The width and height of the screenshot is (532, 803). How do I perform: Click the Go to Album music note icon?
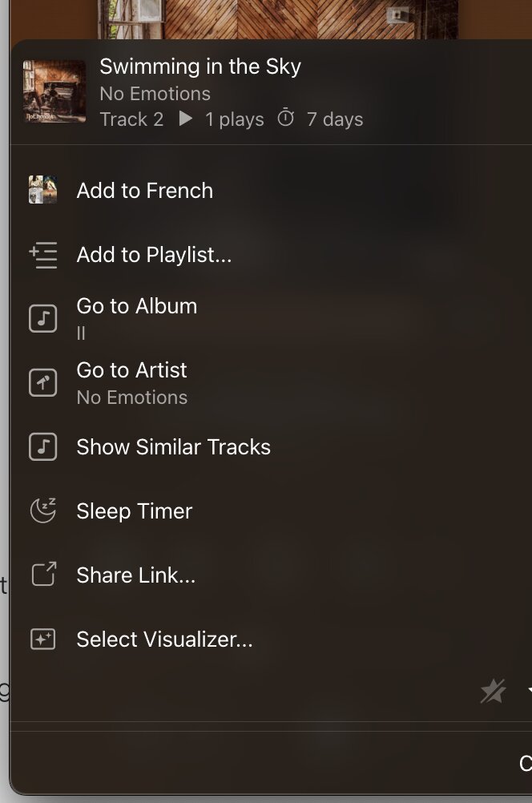click(42, 318)
